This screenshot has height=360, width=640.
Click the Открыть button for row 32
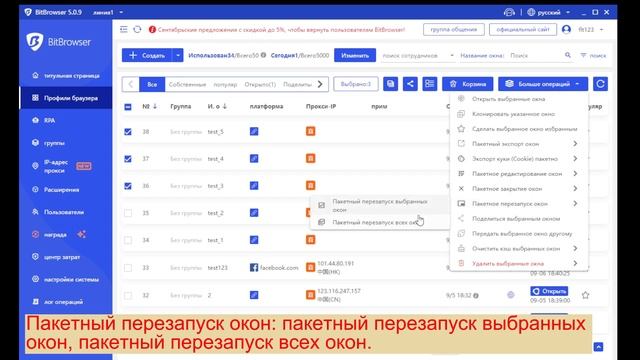coord(549,291)
